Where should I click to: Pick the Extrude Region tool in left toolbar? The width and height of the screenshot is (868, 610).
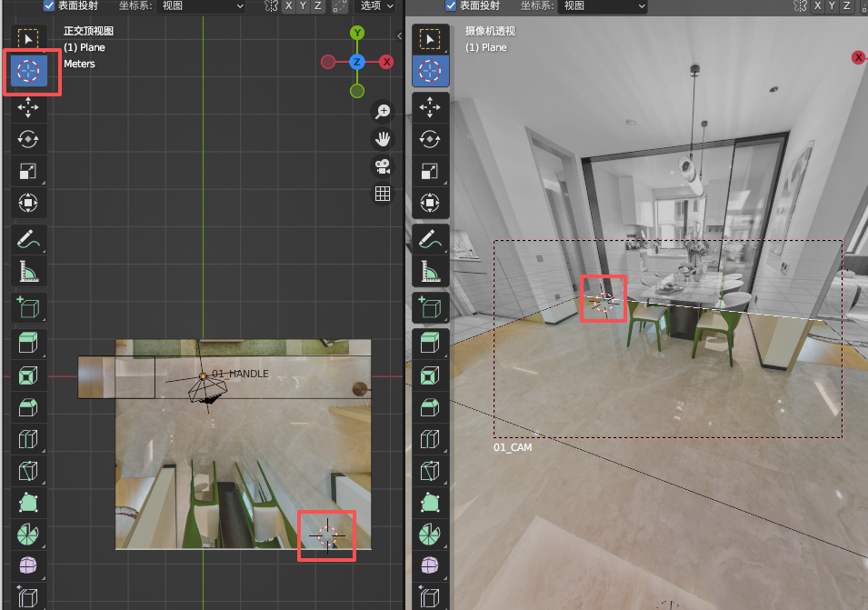point(28,343)
